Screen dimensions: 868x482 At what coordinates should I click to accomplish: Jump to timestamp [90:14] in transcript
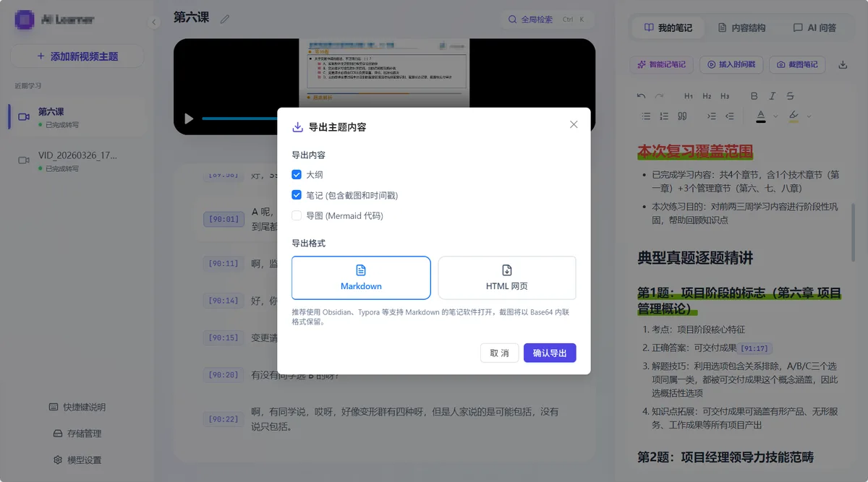(224, 301)
